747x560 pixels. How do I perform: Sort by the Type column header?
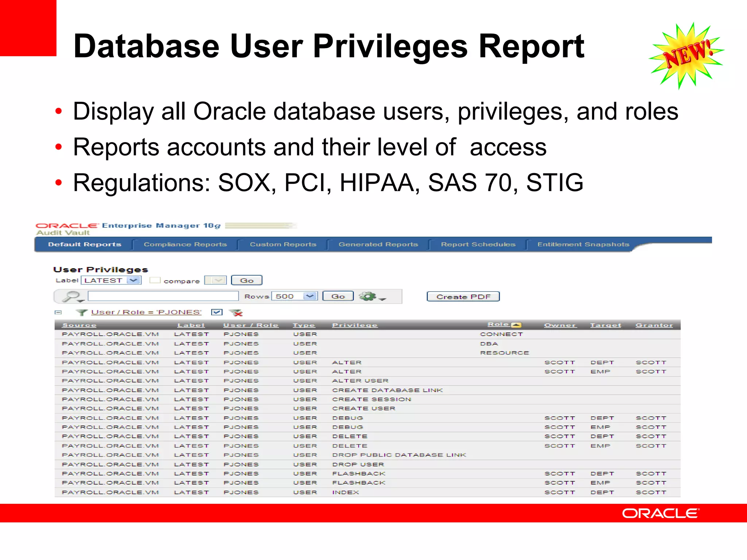point(304,325)
